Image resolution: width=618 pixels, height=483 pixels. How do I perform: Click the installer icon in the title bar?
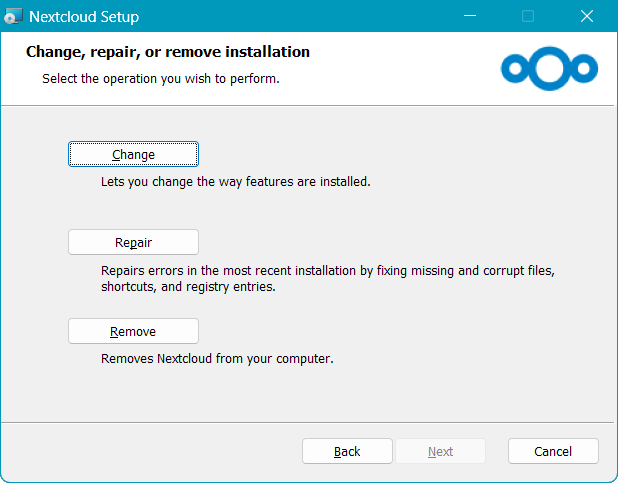pyautogui.click(x=13, y=17)
